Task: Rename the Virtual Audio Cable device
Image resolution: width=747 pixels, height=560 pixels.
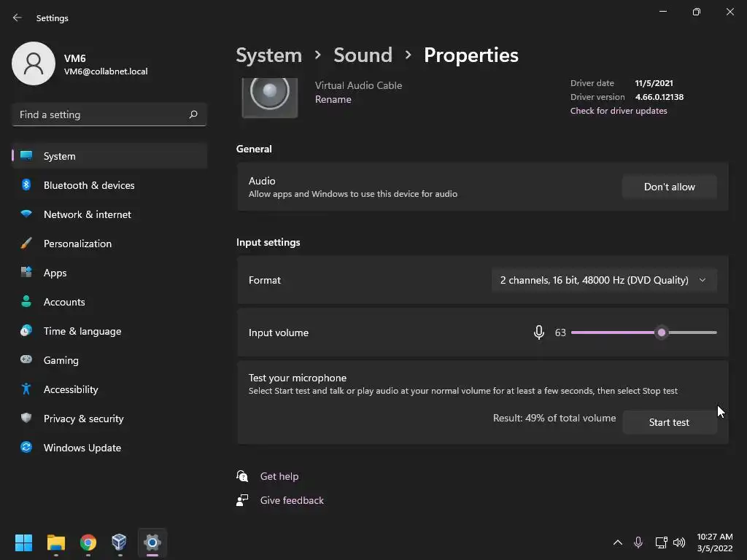Action: pos(333,99)
